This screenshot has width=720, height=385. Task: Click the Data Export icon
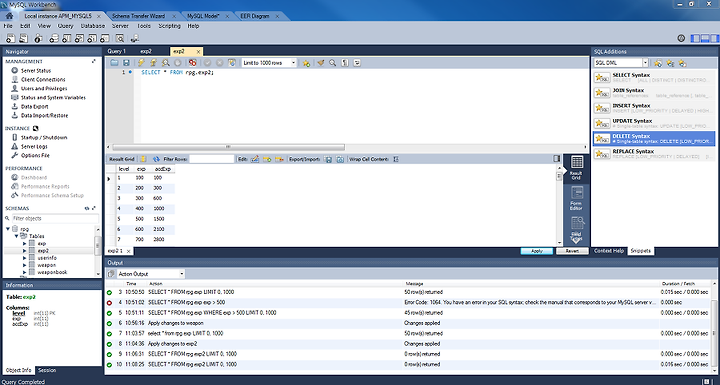pos(15,107)
